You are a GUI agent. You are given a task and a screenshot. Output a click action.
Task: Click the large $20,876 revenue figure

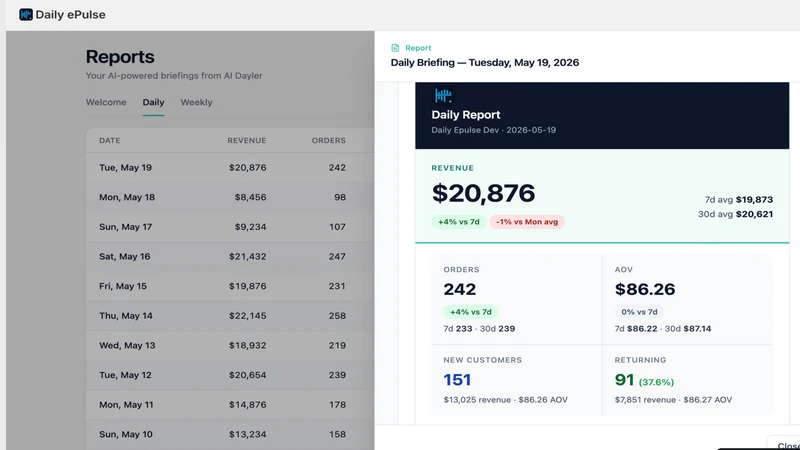pyautogui.click(x=483, y=193)
